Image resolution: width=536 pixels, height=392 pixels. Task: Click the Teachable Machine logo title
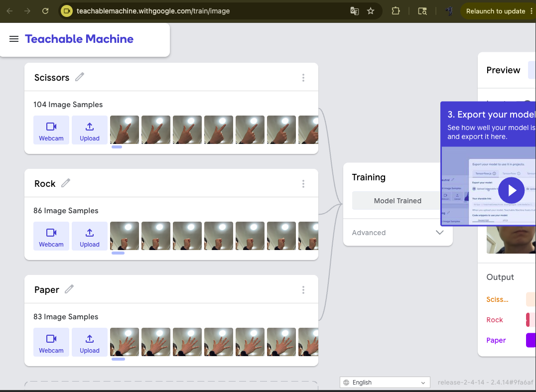[x=79, y=39]
